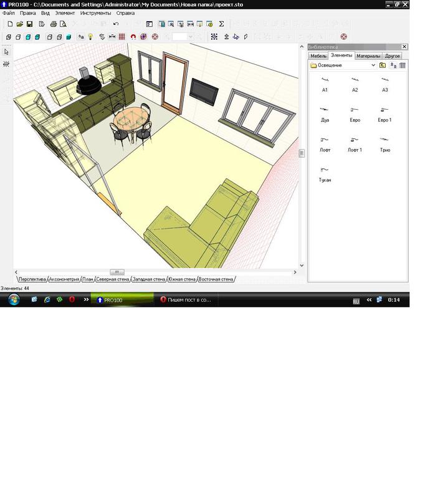The width and height of the screenshot is (448, 480).
Task: Pick the Лофт 1 lighting element
Action: [355, 143]
